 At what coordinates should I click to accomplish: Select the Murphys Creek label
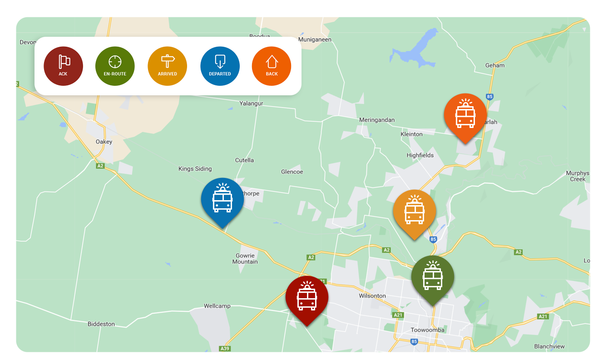577,176
